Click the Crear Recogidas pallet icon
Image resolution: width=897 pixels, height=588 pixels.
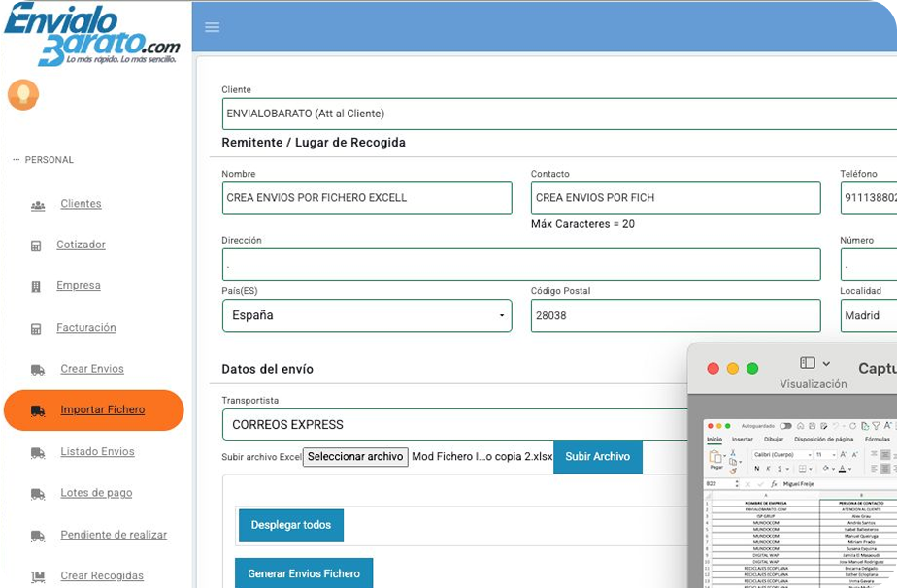[x=38, y=576]
